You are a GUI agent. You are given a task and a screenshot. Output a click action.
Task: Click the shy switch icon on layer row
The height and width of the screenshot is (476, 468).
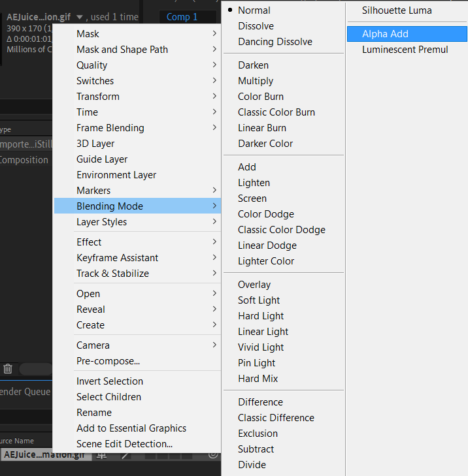point(103,455)
